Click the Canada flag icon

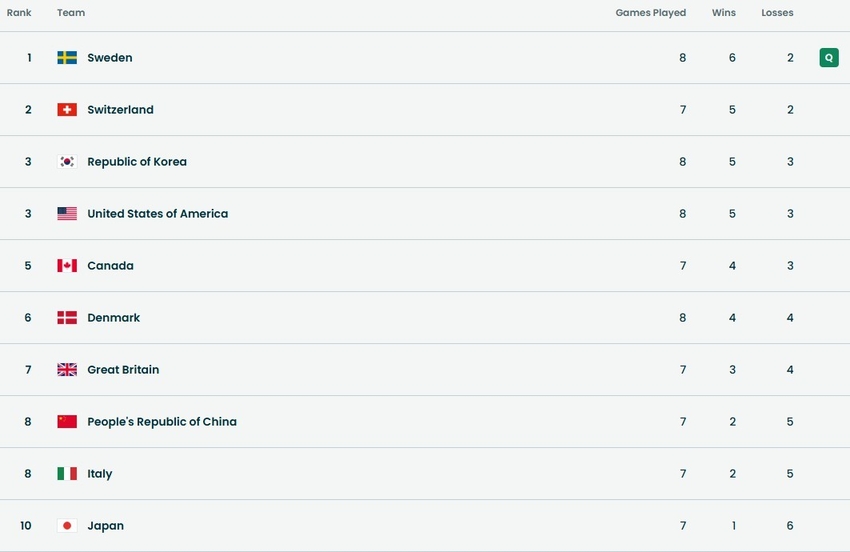(67, 266)
